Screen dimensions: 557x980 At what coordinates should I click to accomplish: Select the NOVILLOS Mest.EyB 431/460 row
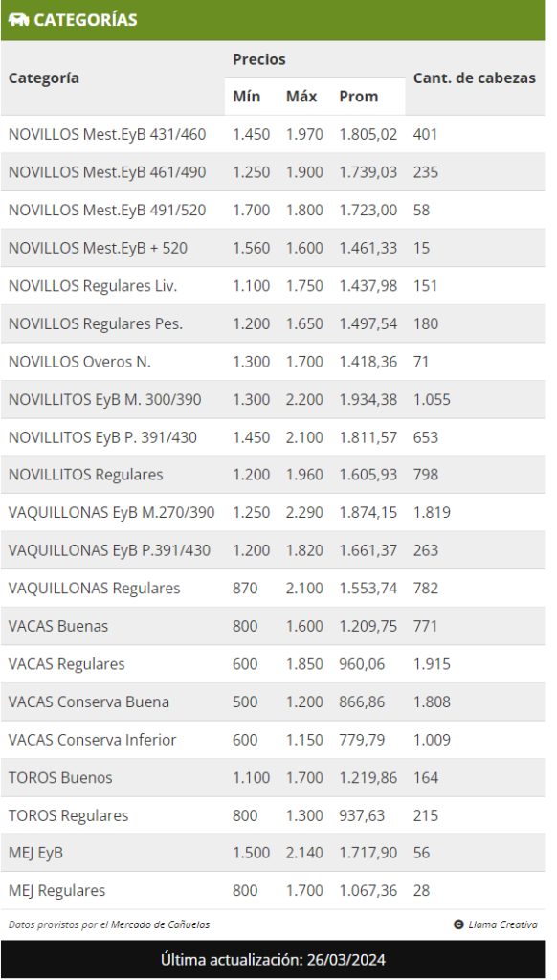coord(273,134)
